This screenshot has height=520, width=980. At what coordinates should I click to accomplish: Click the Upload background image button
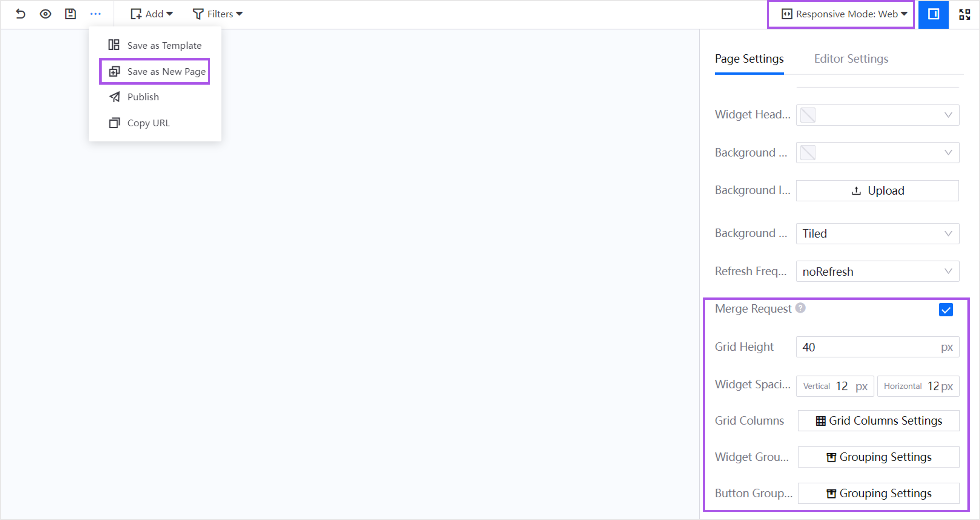(x=877, y=191)
